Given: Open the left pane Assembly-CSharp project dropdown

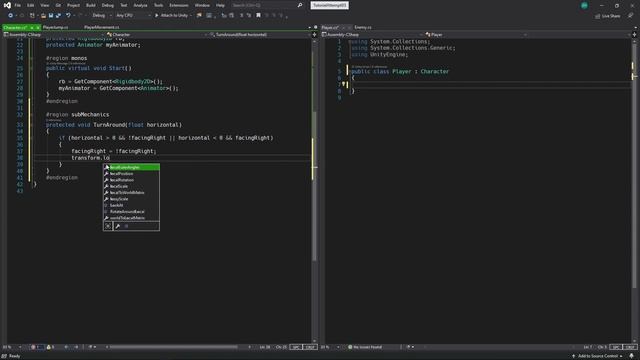Looking at the screenshot, I should coord(53,35).
